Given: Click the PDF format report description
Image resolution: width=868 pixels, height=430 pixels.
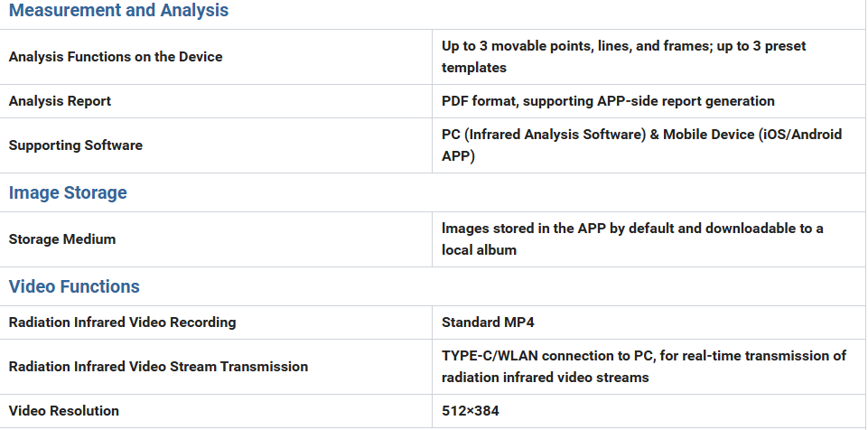Looking at the screenshot, I should point(608,101).
